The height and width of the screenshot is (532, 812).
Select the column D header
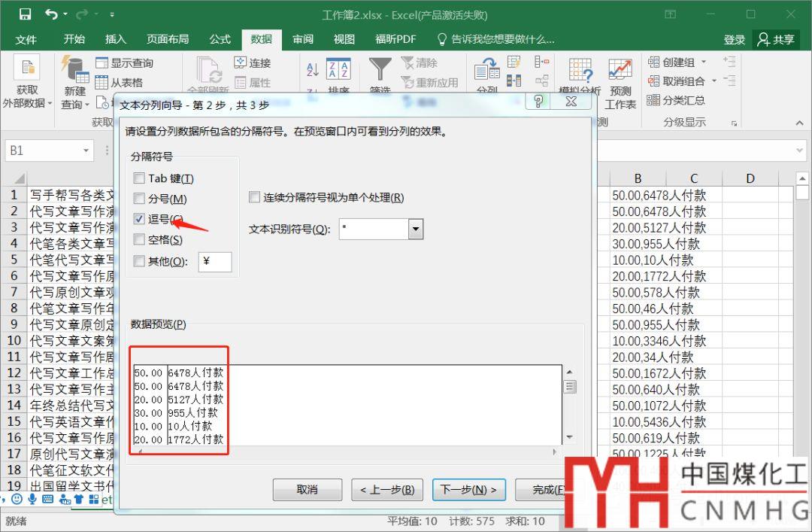(x=750, y=178)
